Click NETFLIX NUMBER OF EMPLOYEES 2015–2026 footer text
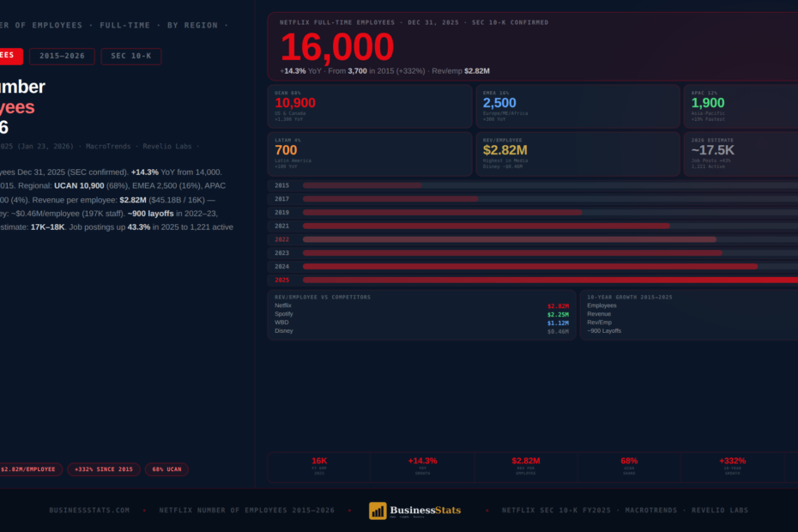This screenshot has width=798, height=532. point(247,510)
